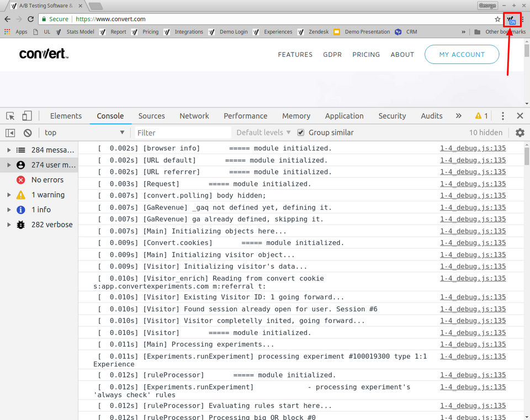Open the PRICING link in site navigation

click(366, 55)
